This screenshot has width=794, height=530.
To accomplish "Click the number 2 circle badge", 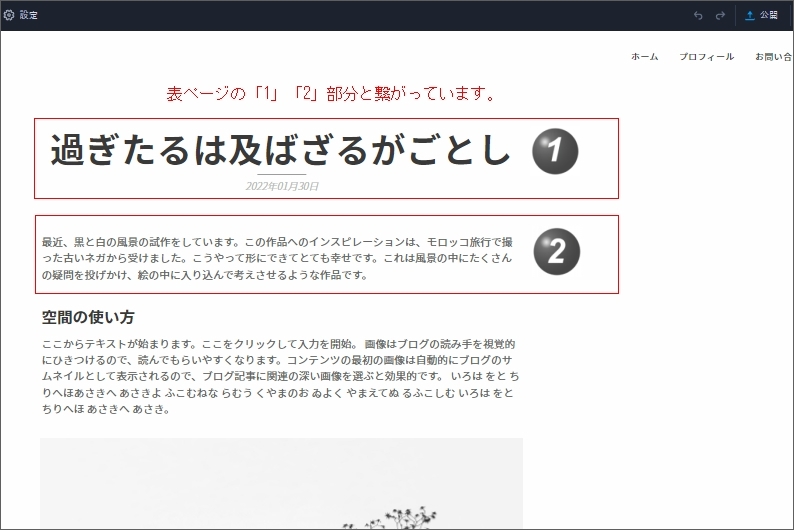I will [556, 251].
